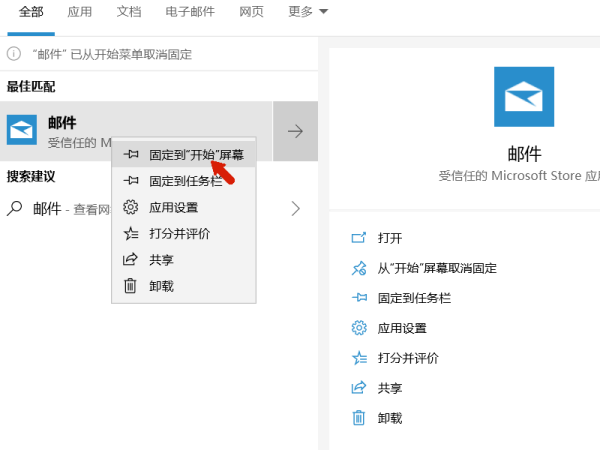
Task: Click 从"开始"屏幕取消固定 in details pane
Action: coord(437,268)
